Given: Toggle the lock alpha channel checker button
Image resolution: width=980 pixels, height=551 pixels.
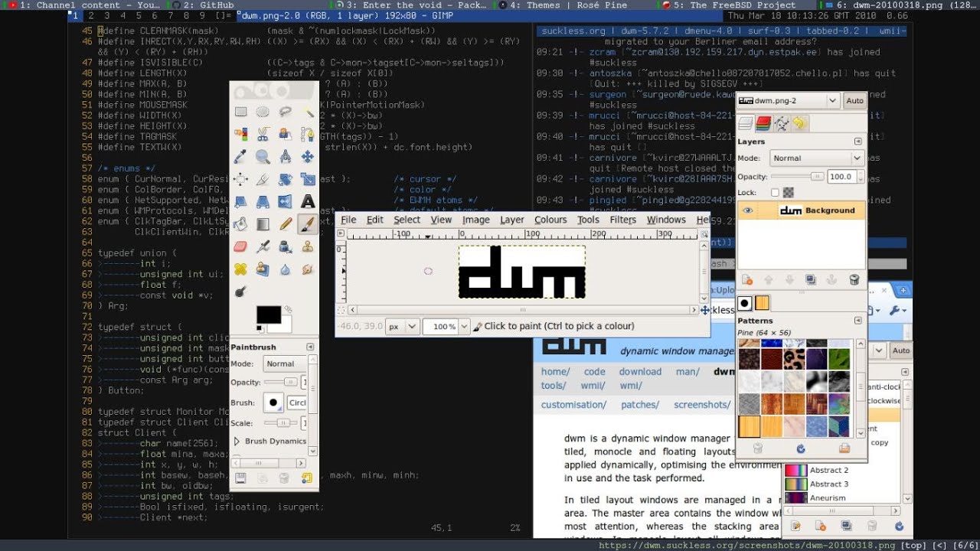Looking at the screenshot, I should [788, 193].
